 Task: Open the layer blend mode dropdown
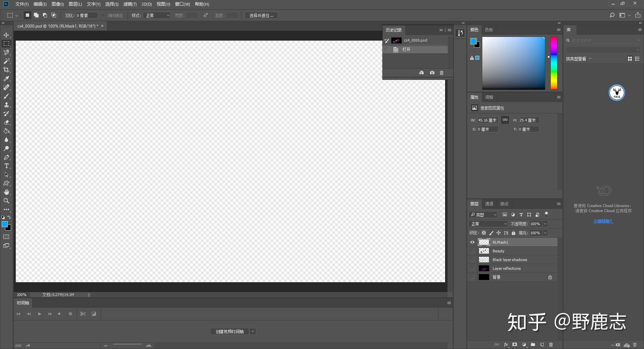click(x=488, y=224)
